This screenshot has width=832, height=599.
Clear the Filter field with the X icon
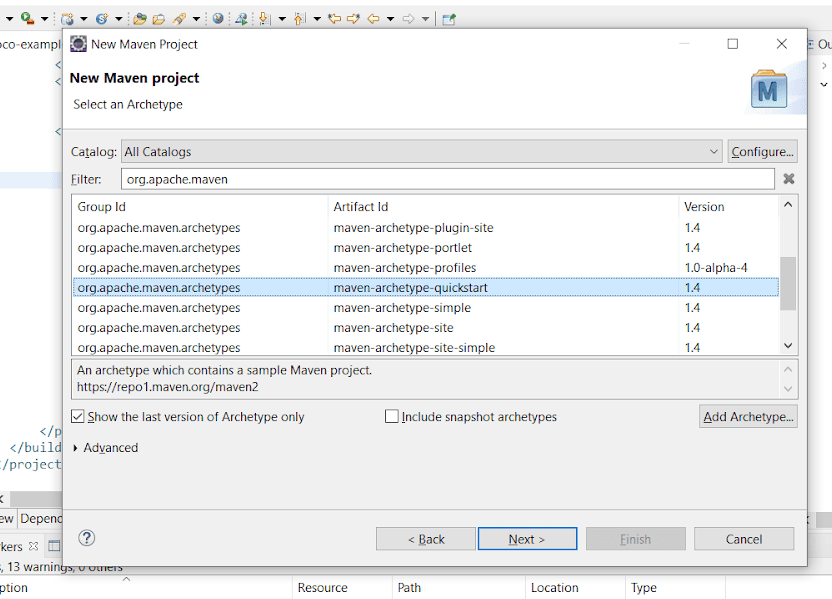[x=789, y=179]
